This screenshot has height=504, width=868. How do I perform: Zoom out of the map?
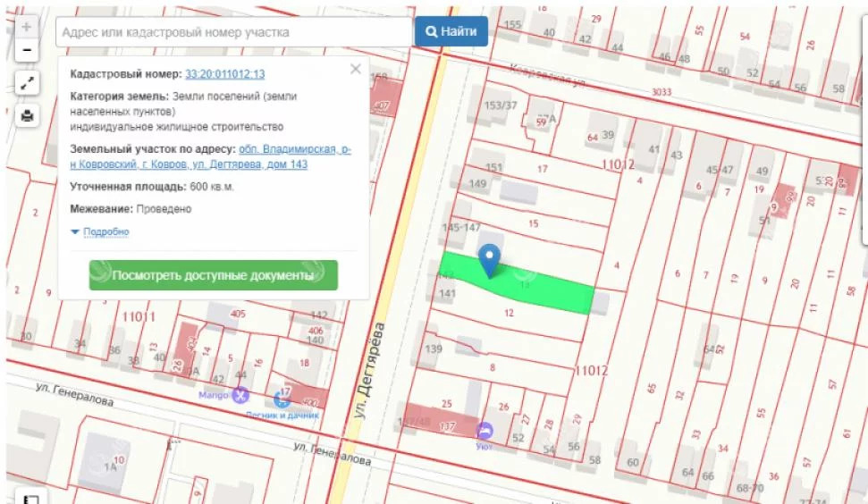(27, 50)
